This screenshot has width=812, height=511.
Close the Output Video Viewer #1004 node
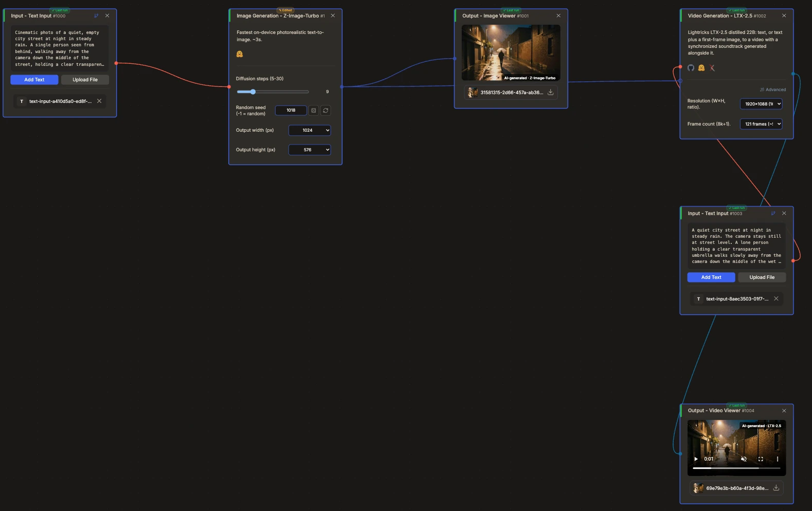tap(784, 411)
